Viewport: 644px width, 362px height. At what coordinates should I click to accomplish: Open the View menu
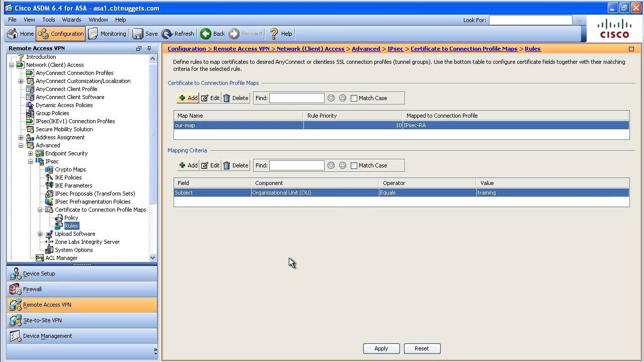(29, 20)
